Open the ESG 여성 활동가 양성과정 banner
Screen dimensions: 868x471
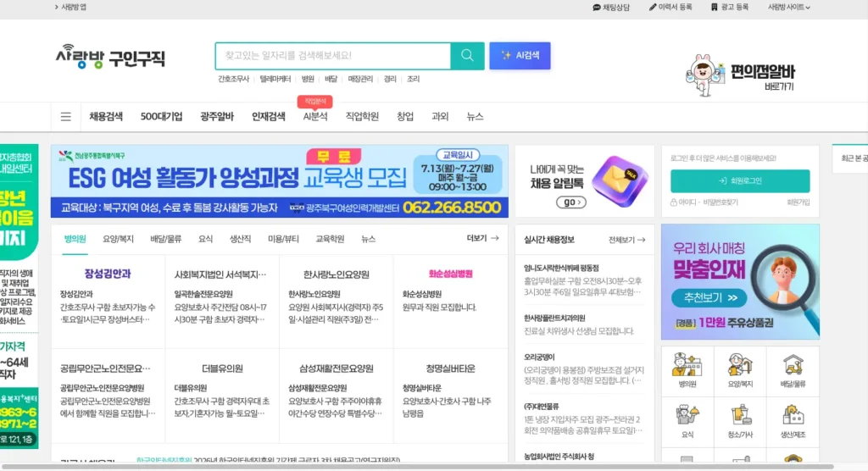(x=280, y=181)
